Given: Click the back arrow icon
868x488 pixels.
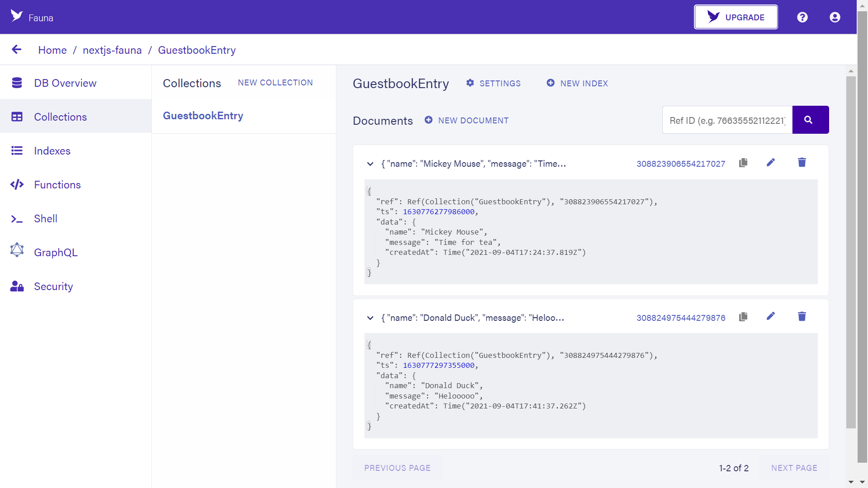Looking at the screenshot, I should (17, 50).
